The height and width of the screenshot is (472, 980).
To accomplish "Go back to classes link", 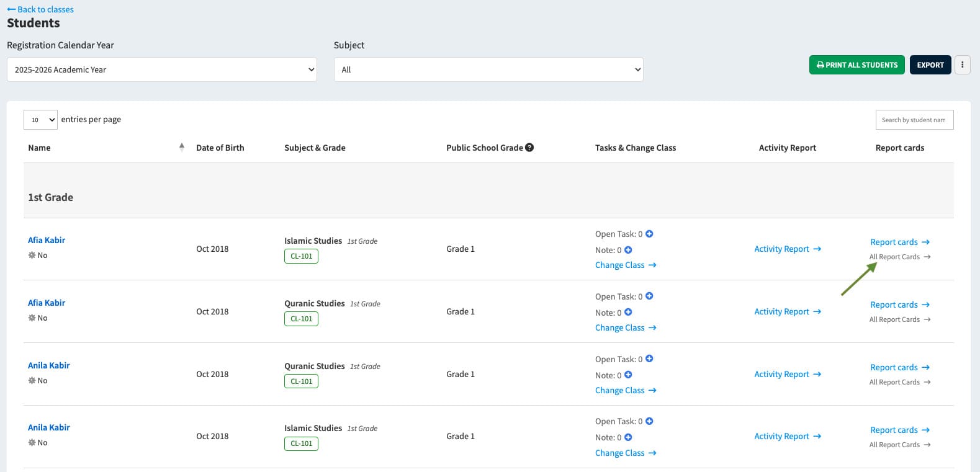I will tap(40, 9).
